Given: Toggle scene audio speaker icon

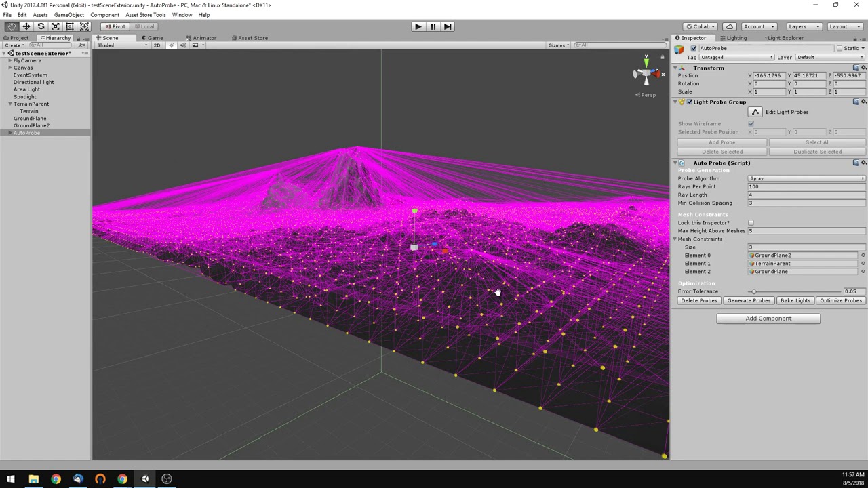Looking at the screenshot, I should pyautogui.click(x=182, y=45).
